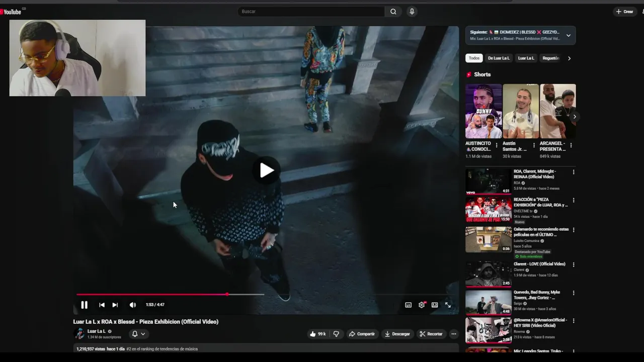Click the search magnifier button
The image size is (644, 362).
393,12
